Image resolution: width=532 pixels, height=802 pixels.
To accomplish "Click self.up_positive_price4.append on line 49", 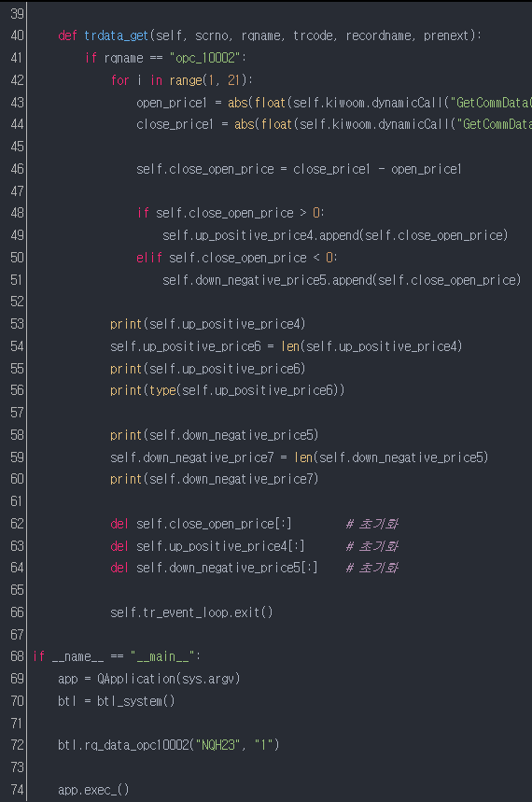I will 261,235.
